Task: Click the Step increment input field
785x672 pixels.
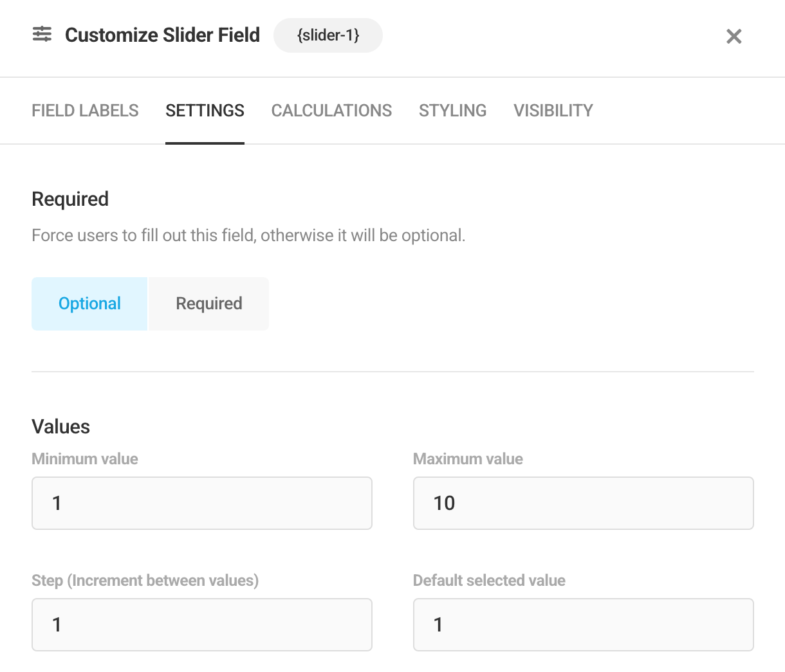Action: coord(202,624)
